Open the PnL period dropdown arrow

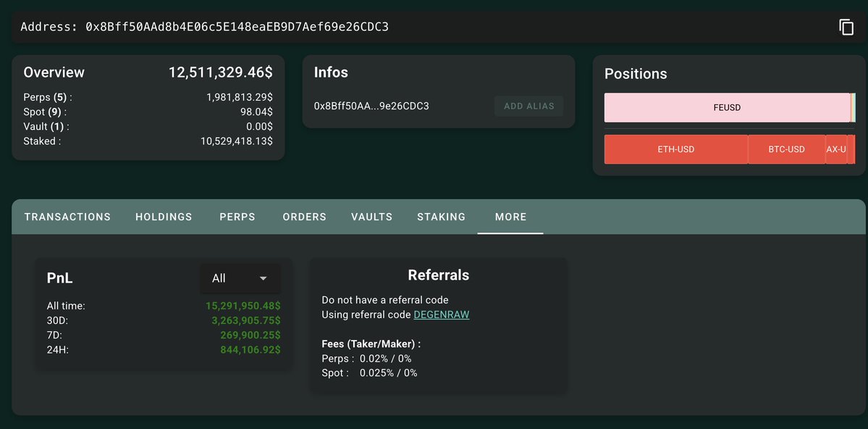264,278
